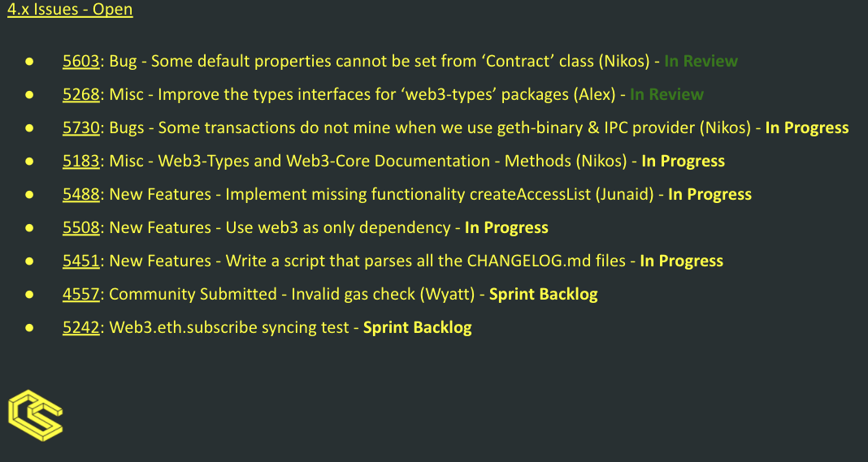Click 'In Progress' status for createAccessList item
Screen dimensions: 868x462
710,194
